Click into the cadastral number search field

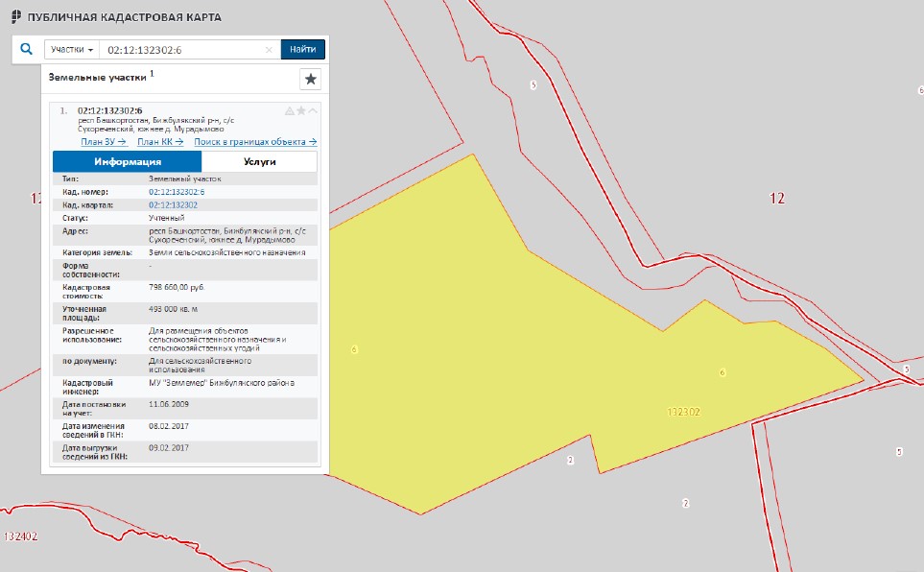click(182, 50)
